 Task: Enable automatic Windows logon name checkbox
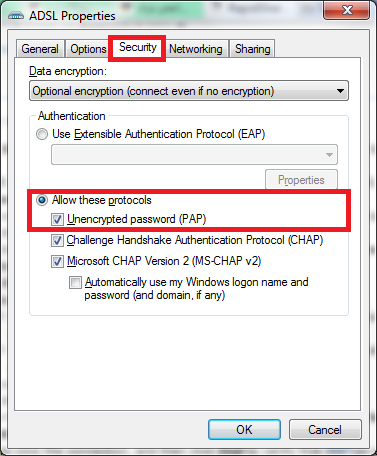pyautogui.click(x=75, y=282)
